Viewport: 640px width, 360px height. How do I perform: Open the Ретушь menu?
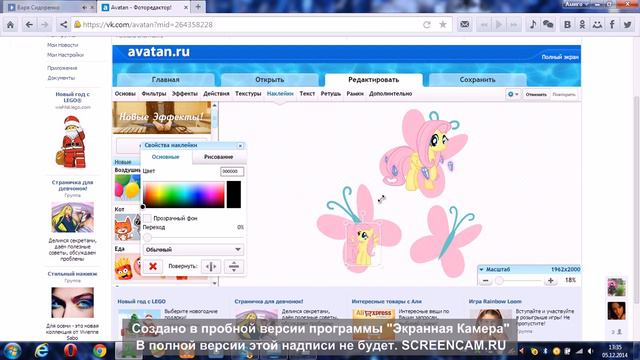[x=331, y=94]
